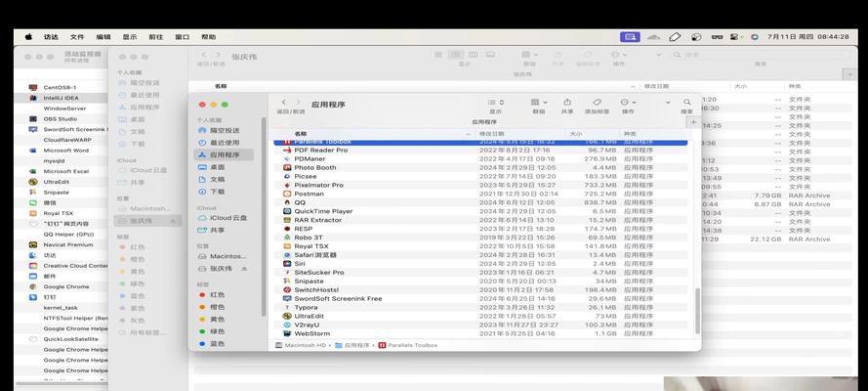Select the Siri app icon
This screenshot has width=868, height=391.
[x=287, y=264]
